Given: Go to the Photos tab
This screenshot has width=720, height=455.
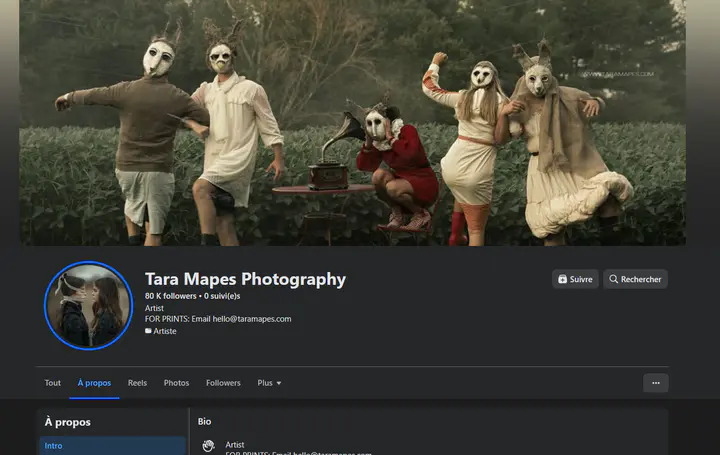Looking at the screenshot, I should click(176, 383).
